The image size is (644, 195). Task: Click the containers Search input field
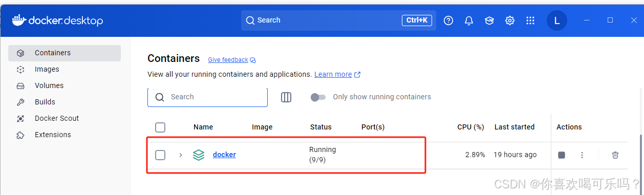(207, 97)
